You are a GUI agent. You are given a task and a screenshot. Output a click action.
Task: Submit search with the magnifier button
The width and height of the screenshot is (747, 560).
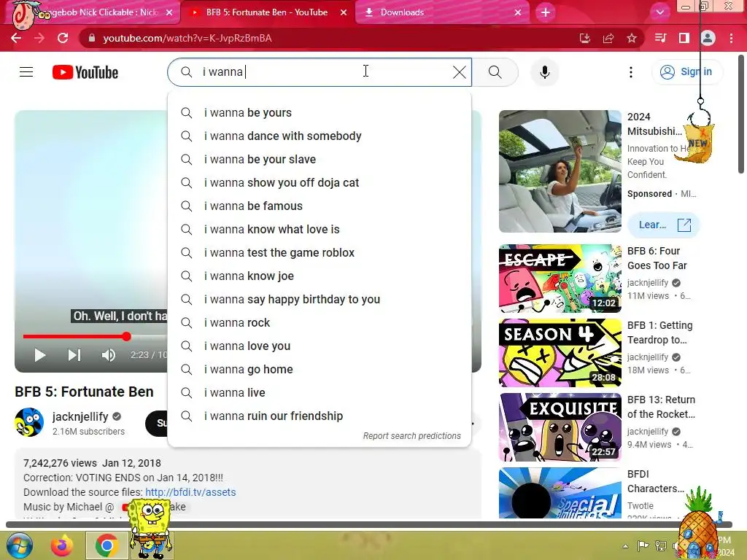click(x=495, y=72)
